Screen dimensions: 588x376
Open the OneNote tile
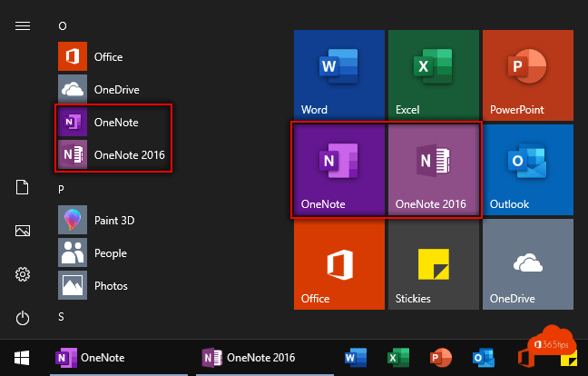click(x=339, y=170)
